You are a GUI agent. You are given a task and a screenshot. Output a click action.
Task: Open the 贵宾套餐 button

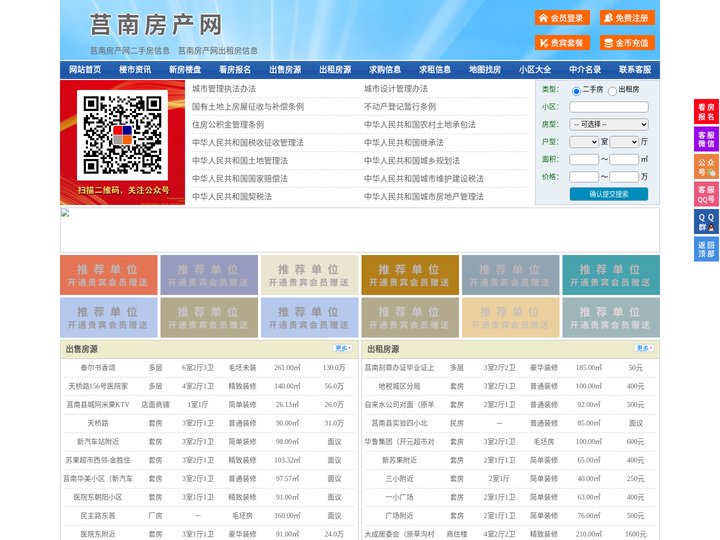(x=562, y=43)
